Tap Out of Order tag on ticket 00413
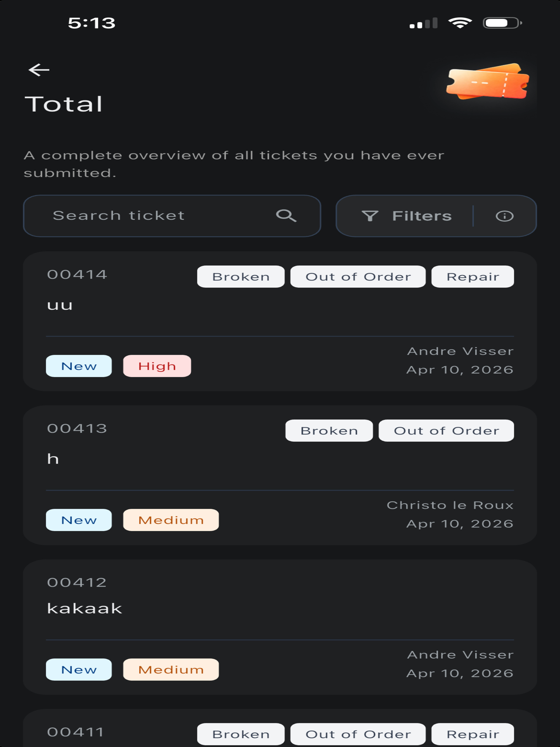Screen dimensions: 560x747 [446, 431]
